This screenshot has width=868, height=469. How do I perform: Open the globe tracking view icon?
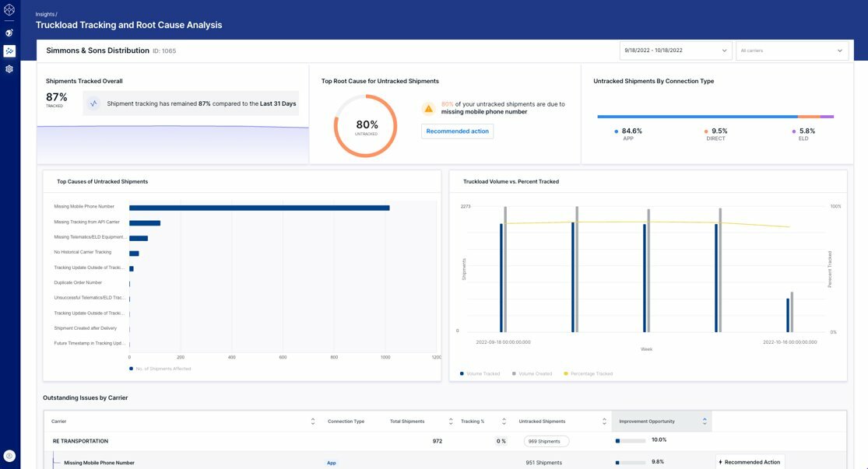9,33
